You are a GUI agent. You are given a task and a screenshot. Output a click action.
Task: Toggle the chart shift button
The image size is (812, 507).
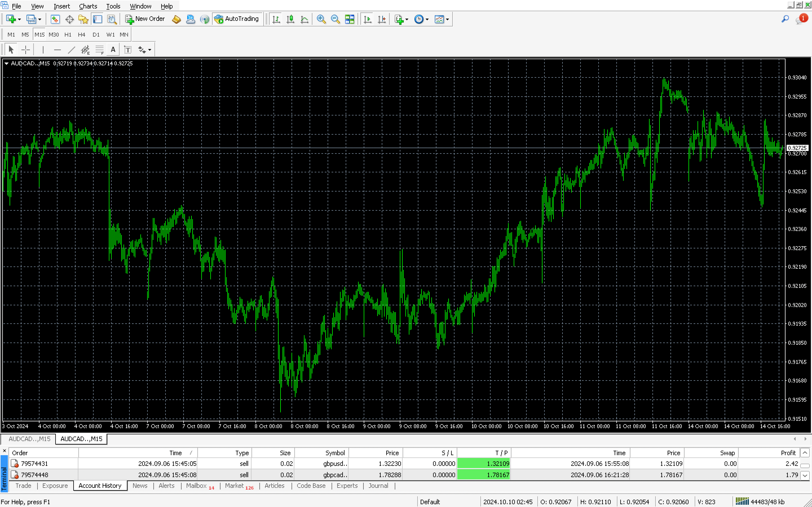click(x=381, y=19)
